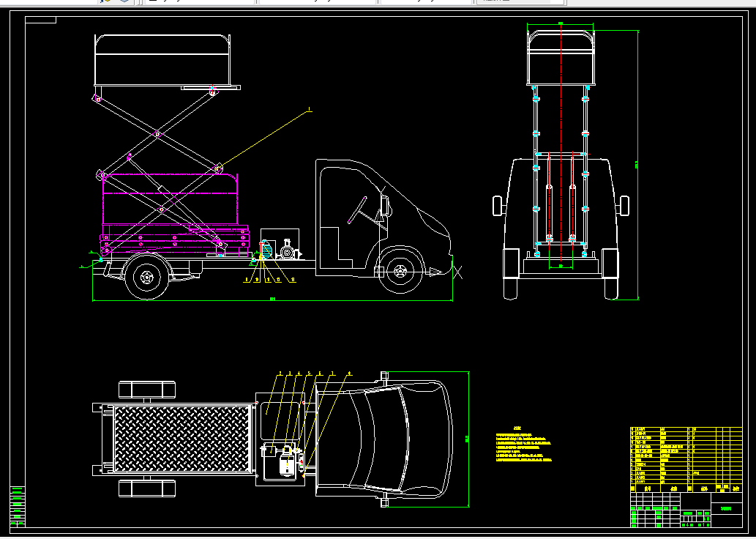
Task: Click callout number 2 above the plan view
Action: [x=280, y=373]
